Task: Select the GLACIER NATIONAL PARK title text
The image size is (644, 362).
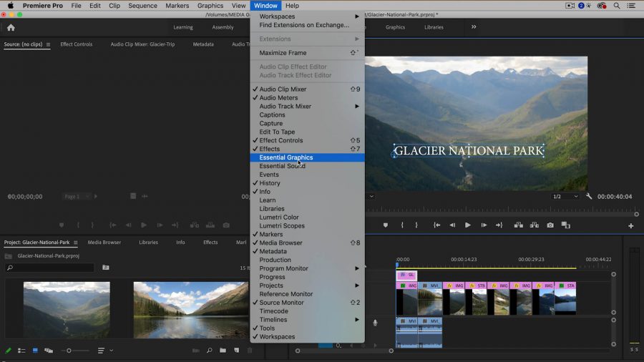Action: pos(469,151)
